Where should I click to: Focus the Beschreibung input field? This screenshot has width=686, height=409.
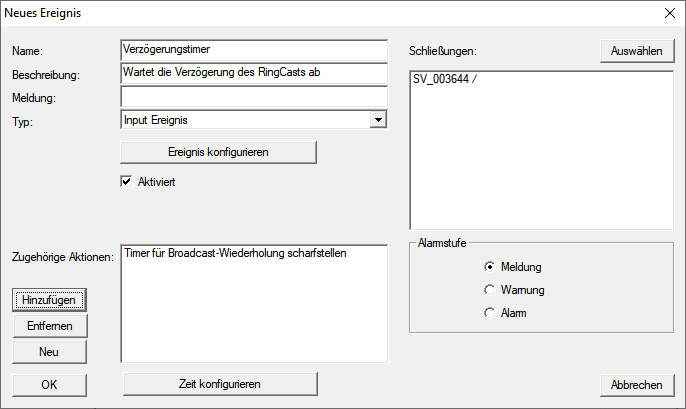click(253, 74)
